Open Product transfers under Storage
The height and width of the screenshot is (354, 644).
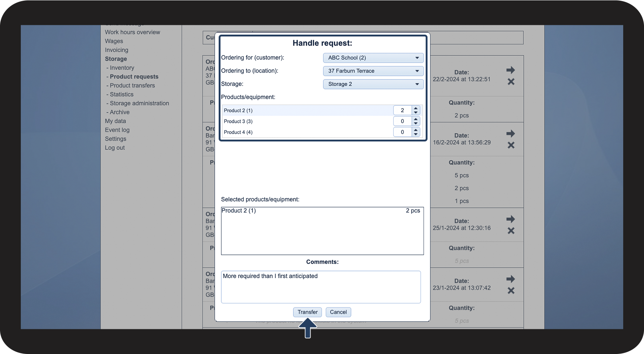tap(132, 85)
